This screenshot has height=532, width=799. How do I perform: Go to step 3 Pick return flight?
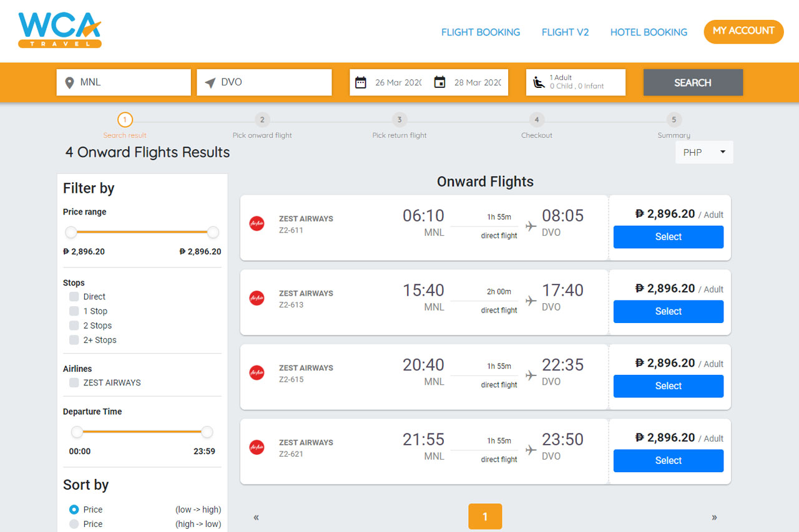[399, 120]
